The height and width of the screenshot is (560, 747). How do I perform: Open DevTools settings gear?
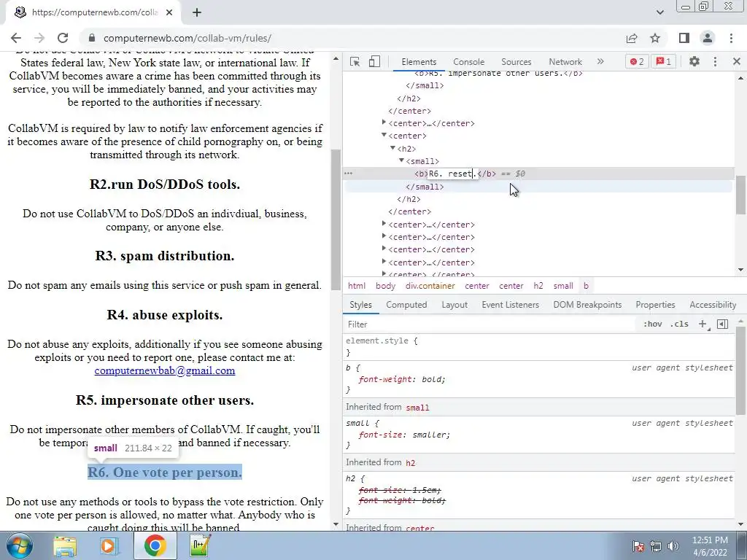(694, 61)
